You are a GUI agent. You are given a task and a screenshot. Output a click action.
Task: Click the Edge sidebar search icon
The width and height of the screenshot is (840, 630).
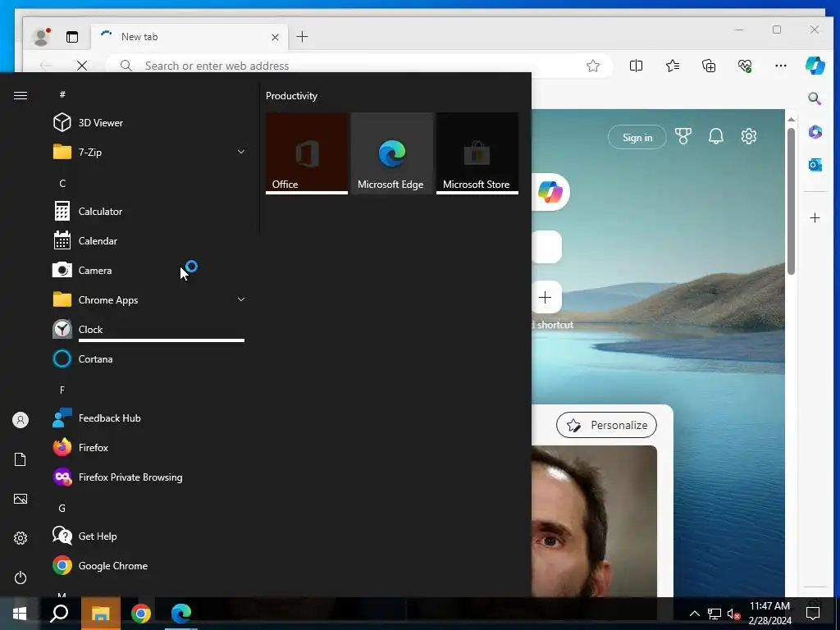[x=815, y=98]
